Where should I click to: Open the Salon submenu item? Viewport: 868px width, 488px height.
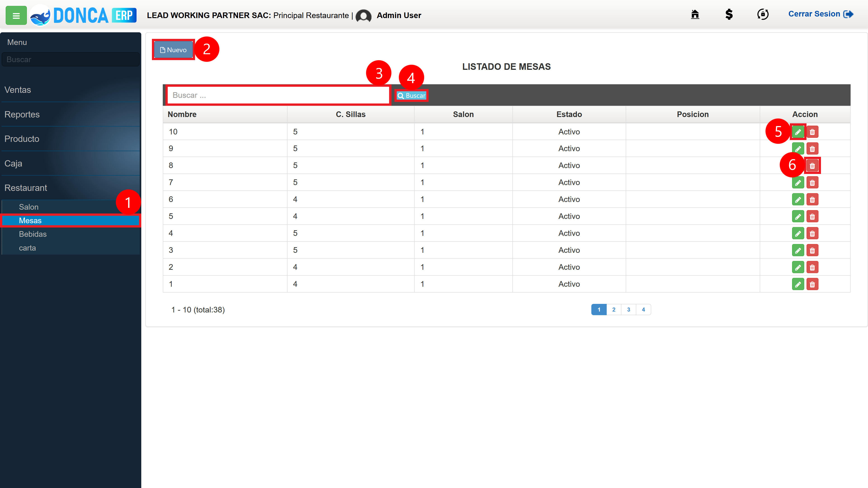(71, 207)
